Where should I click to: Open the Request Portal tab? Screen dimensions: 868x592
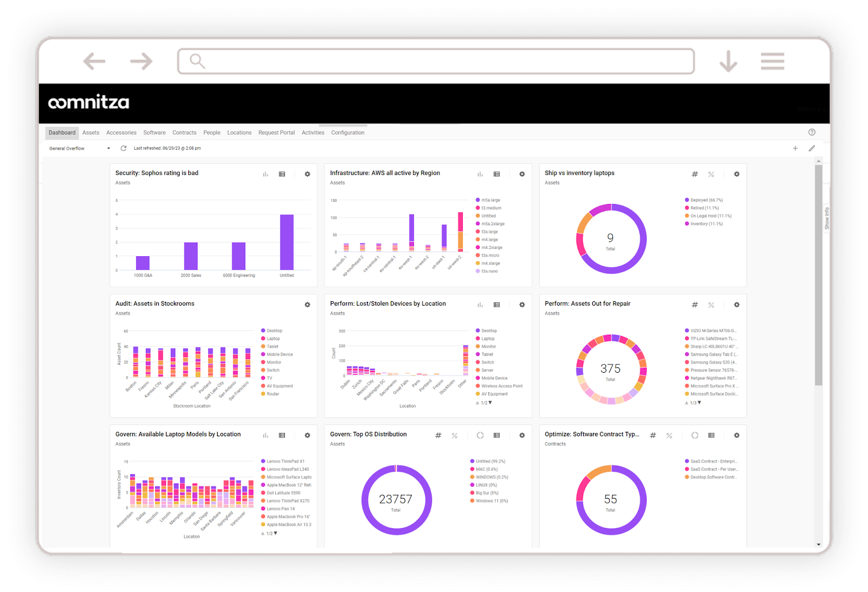click(x=277, y=132)
